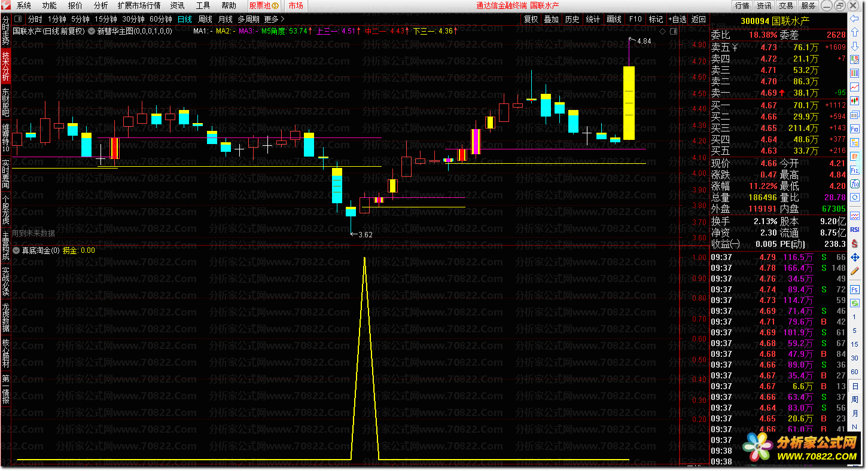Open the 实时要闻 sidebar tab
Viewport: 868px width, 471px height.
pos(5,174)
